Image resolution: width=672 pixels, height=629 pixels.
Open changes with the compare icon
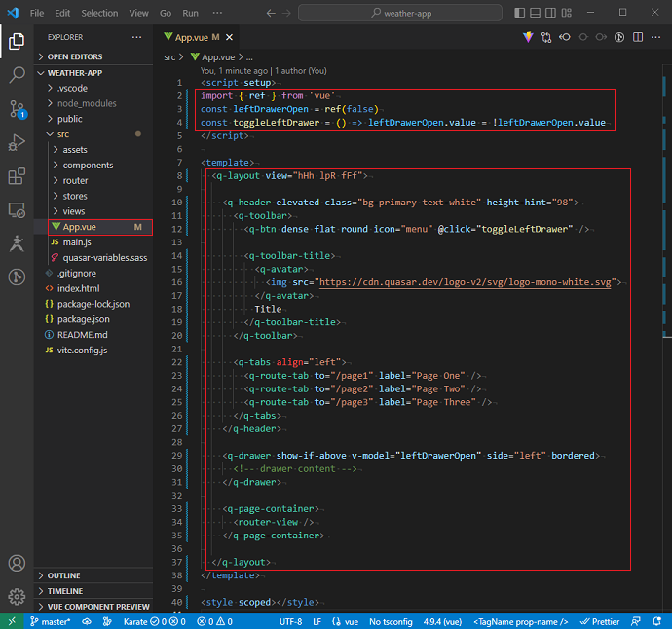tap(546, 37)
